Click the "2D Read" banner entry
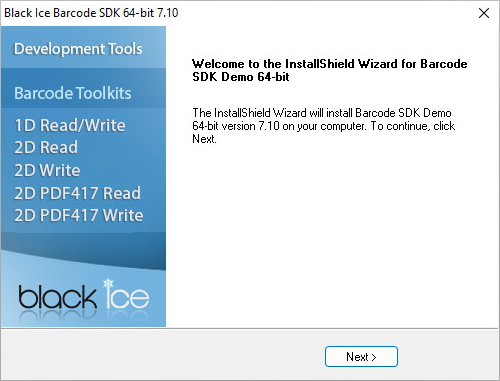 [x=46, y=147]
